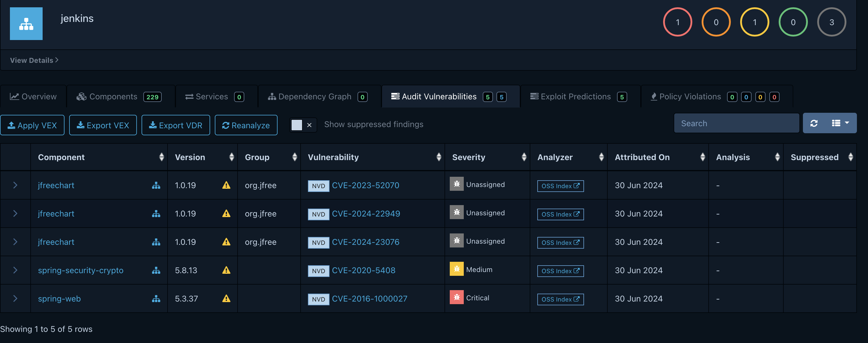Open OSS Index link for CVE-2020-5408

point(560,271)
